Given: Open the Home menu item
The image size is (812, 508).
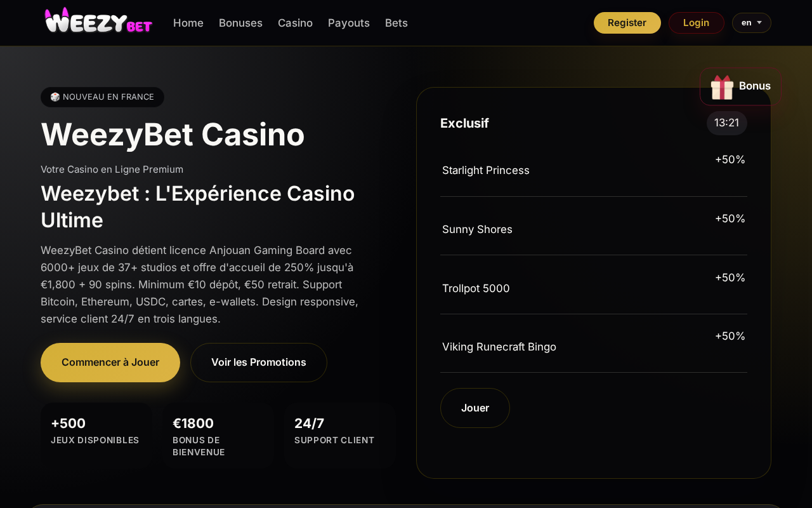Looking at the screenshot, I should pos(188,23).
